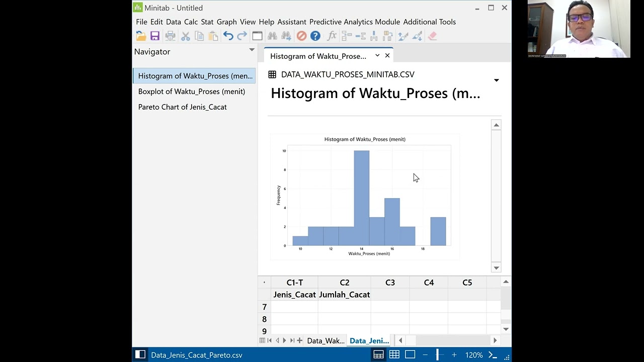Click the worksheet grid icon beside the file name
Screen dimensions: 644x362
[272, 74]
